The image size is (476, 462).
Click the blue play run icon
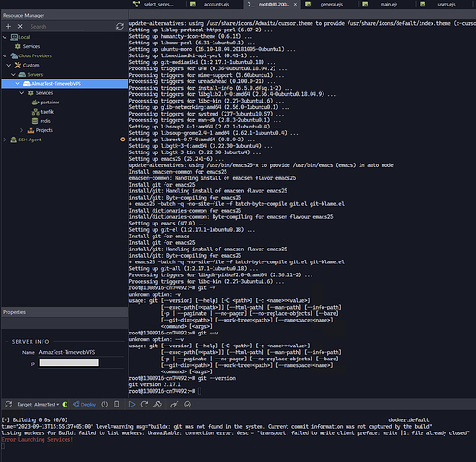(132, 405)
